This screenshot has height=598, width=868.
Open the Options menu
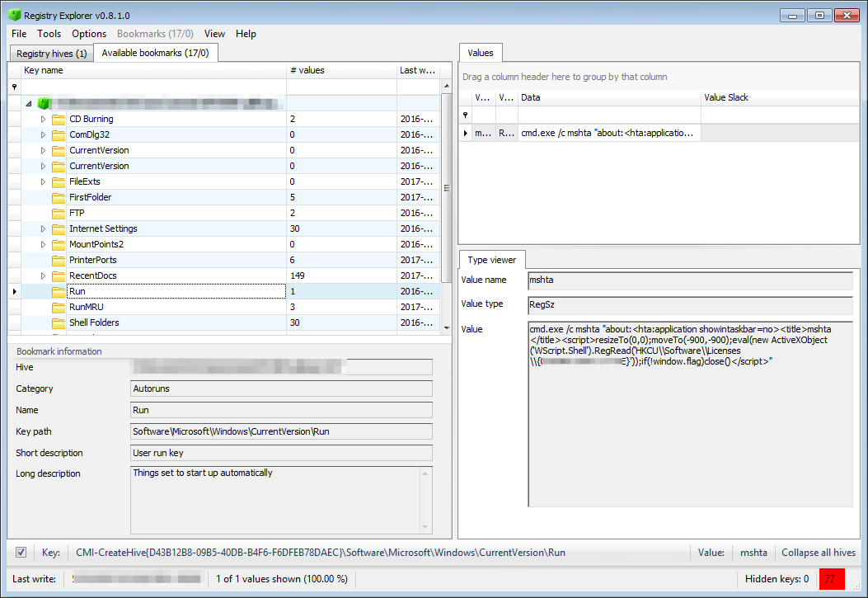pyautogui.click(x=89, y=34)
